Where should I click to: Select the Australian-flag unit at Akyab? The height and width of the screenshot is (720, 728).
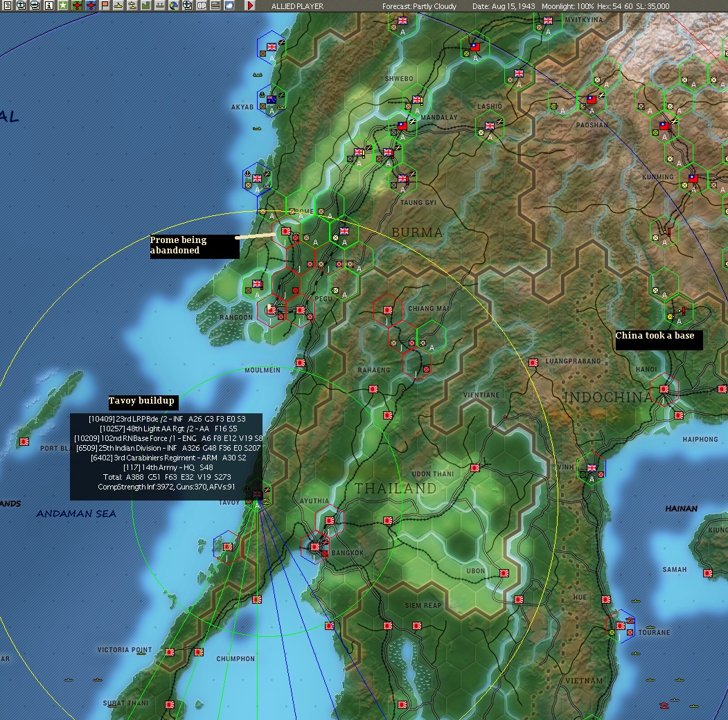[x=272, y=100]
